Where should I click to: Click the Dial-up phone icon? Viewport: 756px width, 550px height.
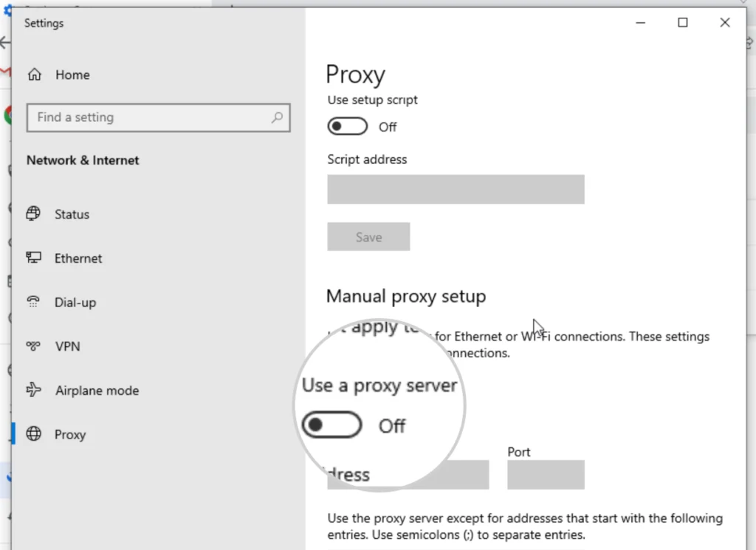[x=33, y=302]
